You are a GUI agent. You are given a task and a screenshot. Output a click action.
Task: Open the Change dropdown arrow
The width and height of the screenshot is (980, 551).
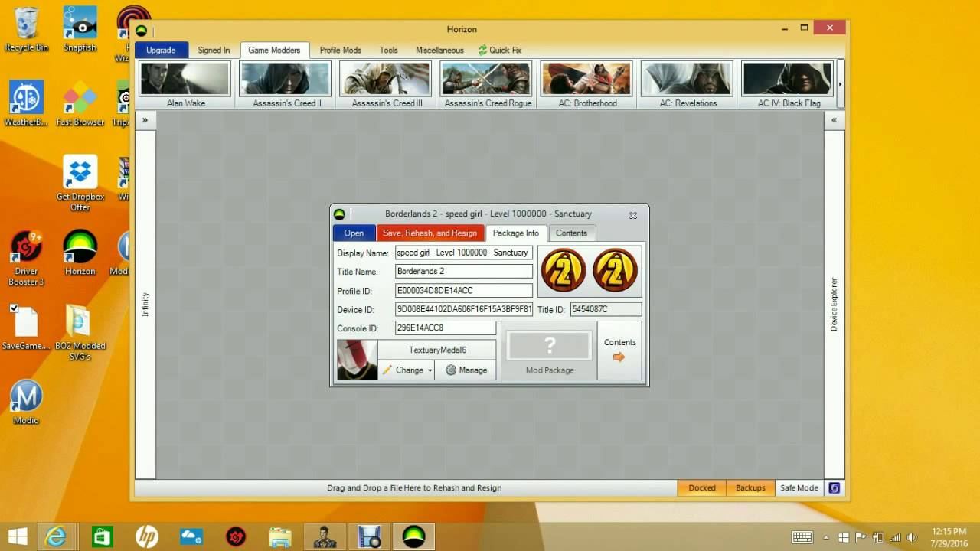pyautogui.click(x=430, y=370)
